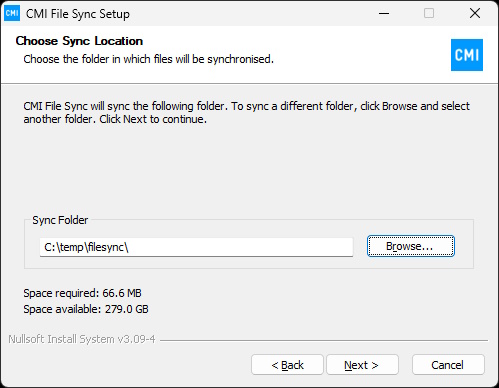Viewport: 499px width, 388px height.
Task: Cancel the CMI File Sync installation
Action: [448, 365]
